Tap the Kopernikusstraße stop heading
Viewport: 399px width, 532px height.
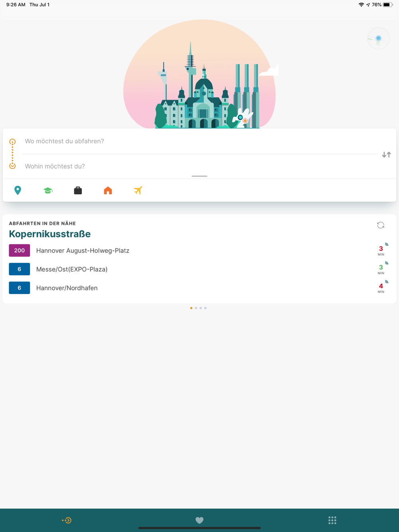coord(50,234)
